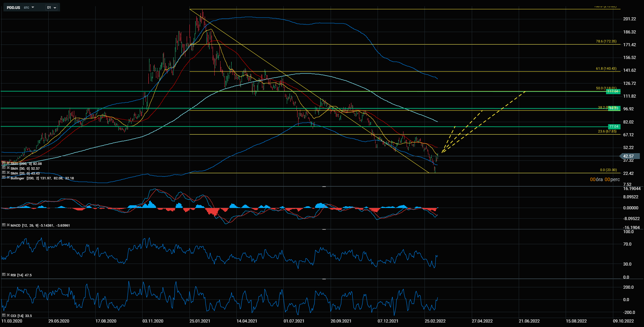
Task: Open the D1 timeframe dropdown
Action: (51, 8)
